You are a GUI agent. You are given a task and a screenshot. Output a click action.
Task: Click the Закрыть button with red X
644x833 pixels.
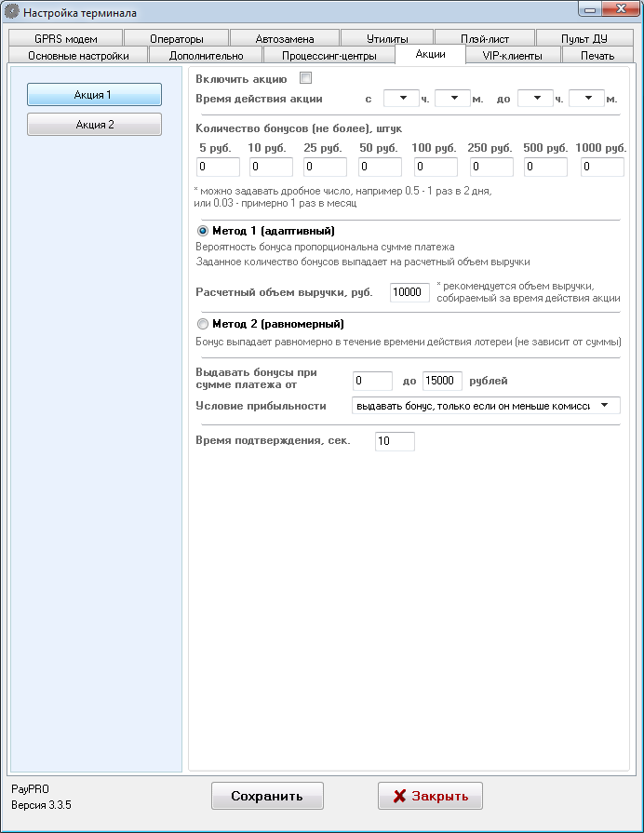tap(430, 796)
